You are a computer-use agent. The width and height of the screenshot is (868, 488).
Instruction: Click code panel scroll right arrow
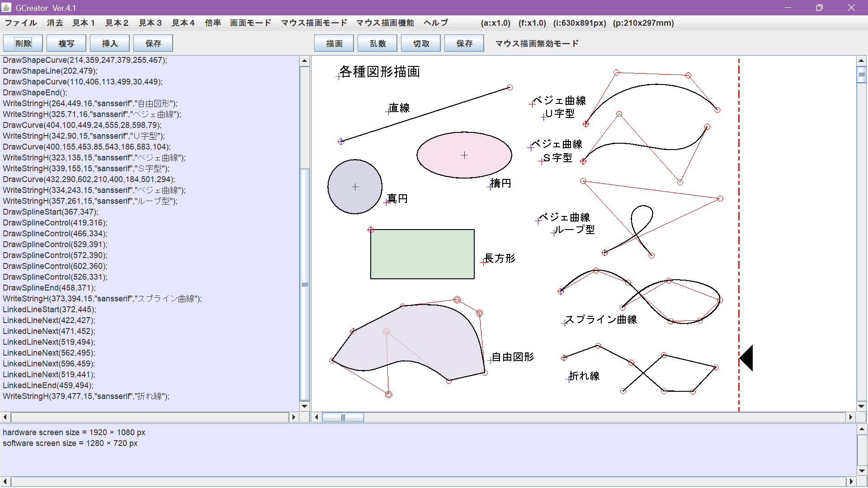(294, 417)
